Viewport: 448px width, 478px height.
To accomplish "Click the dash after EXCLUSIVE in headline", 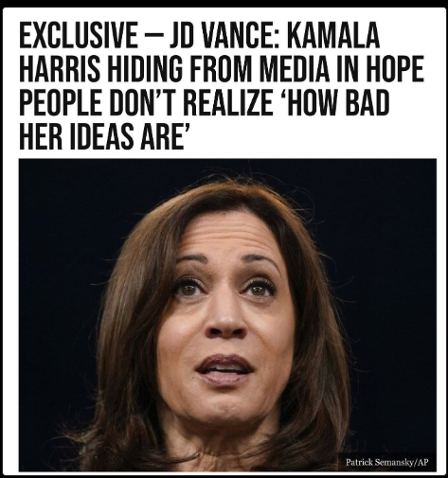I will click(x=153, y=36).
